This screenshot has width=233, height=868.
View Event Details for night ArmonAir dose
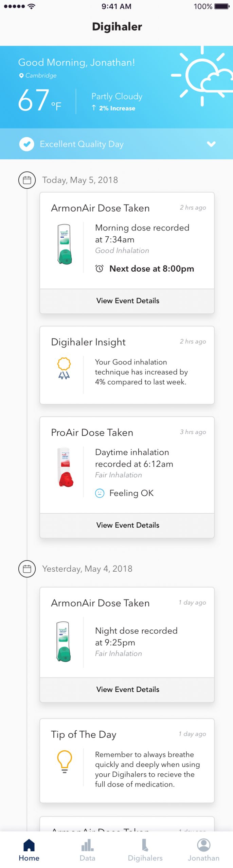(x=127, y=689)
